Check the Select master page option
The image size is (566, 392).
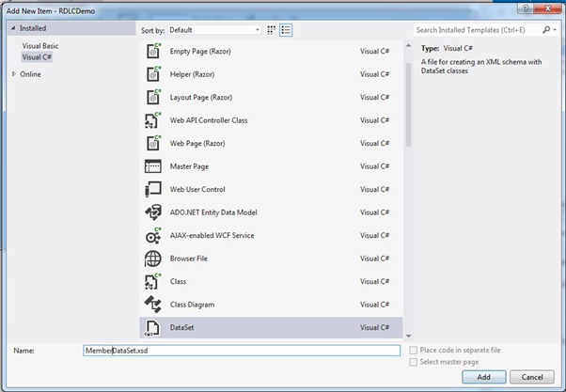click(414, 362)
